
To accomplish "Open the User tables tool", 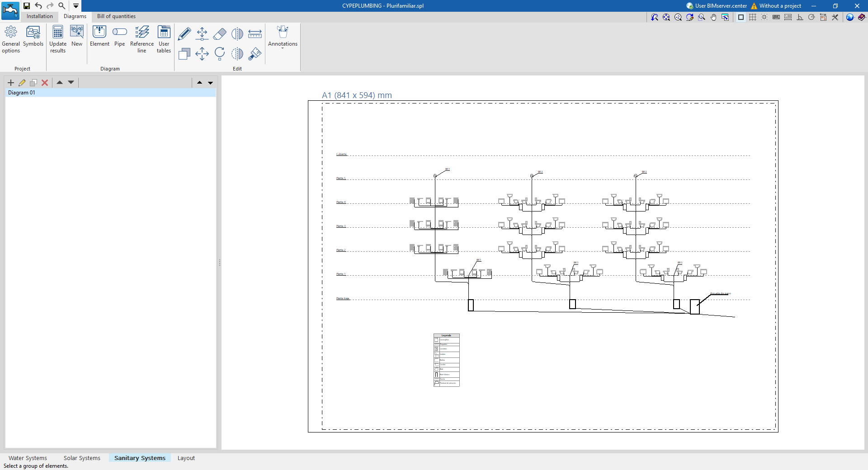I will pyautogui.click(x=164, y=39).
